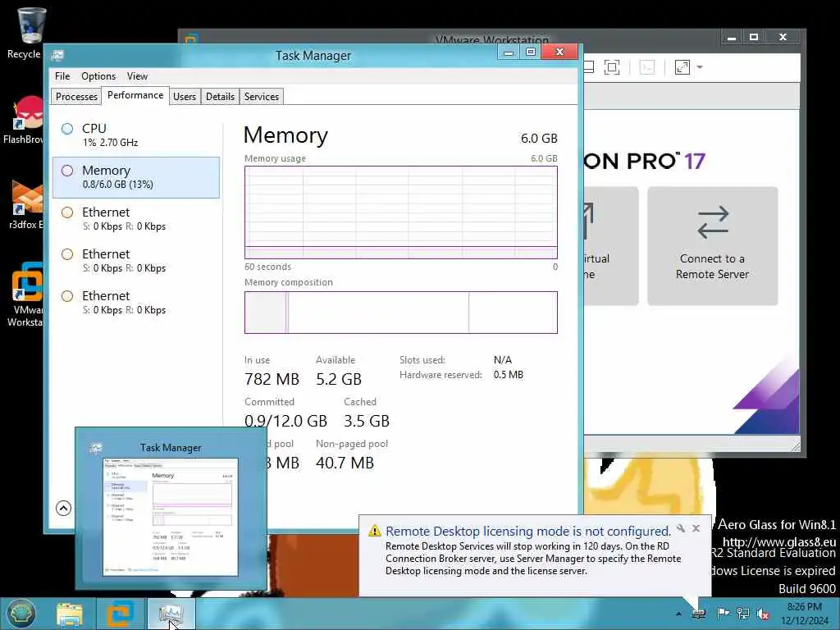The image size is (840, 630).
Task: Click the Action Center flag tray icon
Action: [x=723, y=614]
